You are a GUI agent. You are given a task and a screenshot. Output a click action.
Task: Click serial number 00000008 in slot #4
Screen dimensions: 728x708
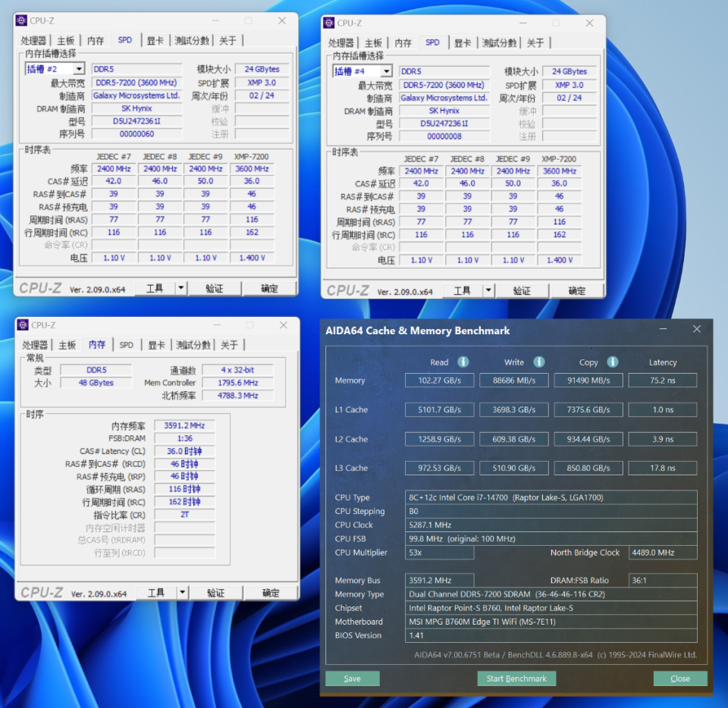pyautogui.click(x=444, y=136)
